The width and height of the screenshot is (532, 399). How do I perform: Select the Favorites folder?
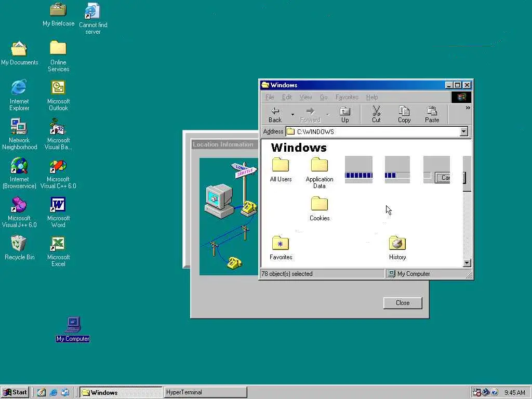click(281, 248)
